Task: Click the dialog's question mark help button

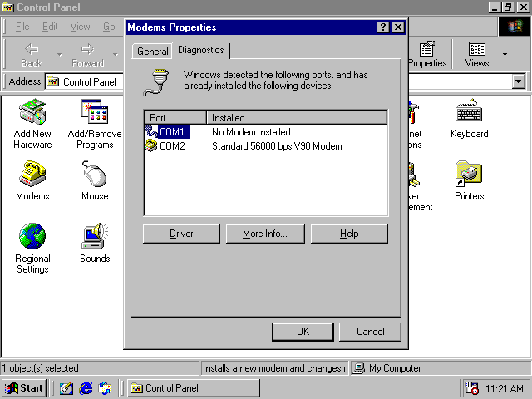Action: tap(383, 27)
